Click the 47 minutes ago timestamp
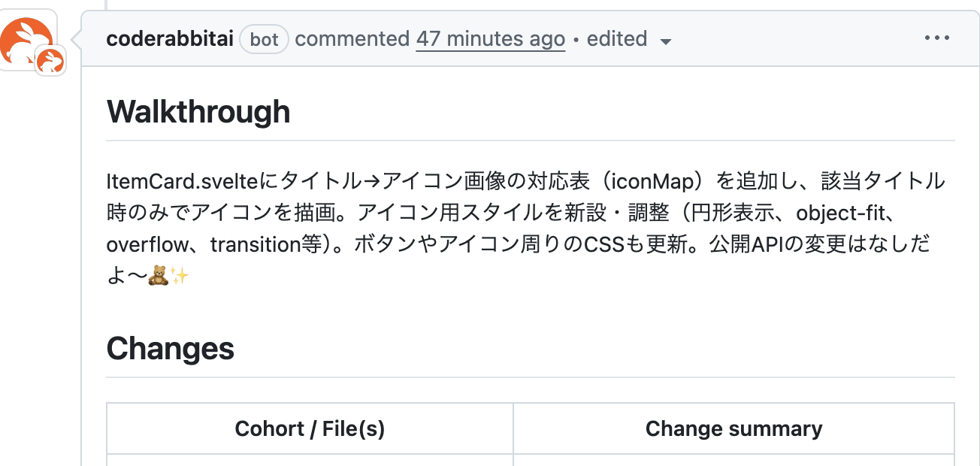Image resolution: width=980 pixels, height=466 pixels. coord(490,39)
